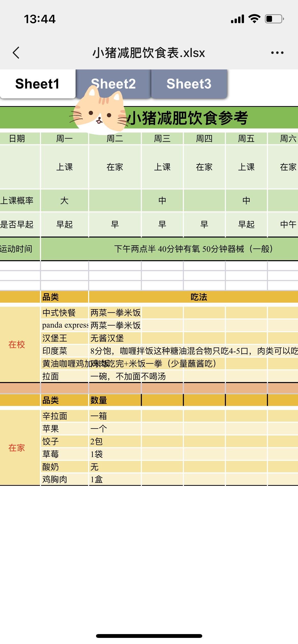Screen dimensions: 298x644
Task: Select the 吃法 header cell
Action: pos(194,297)
